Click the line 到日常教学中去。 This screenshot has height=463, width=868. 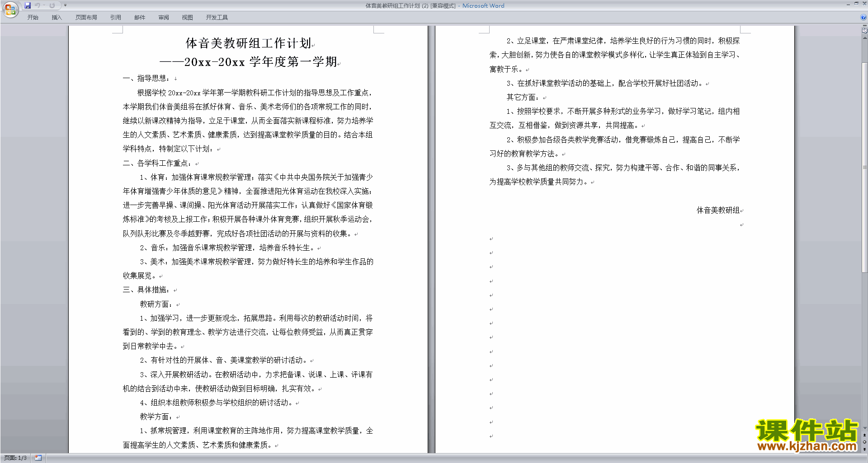coord(151,346)
